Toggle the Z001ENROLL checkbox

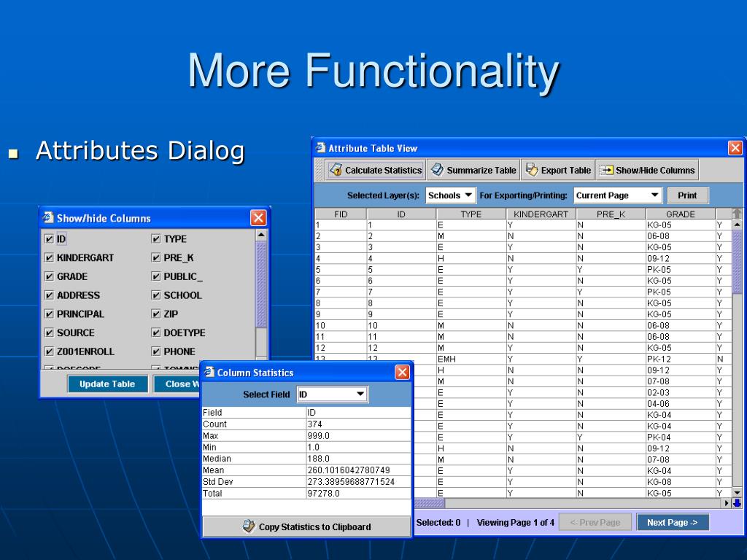tap(49, 352)
